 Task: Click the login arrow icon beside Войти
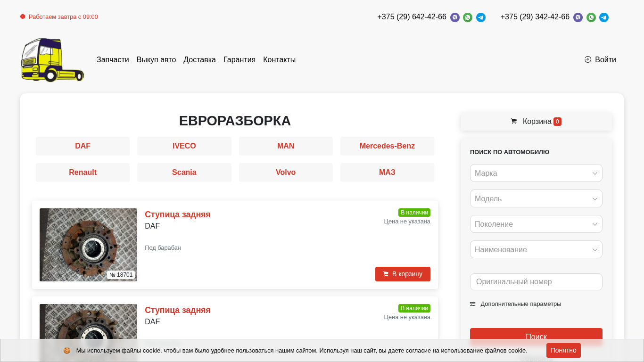(x=588, y=59)
